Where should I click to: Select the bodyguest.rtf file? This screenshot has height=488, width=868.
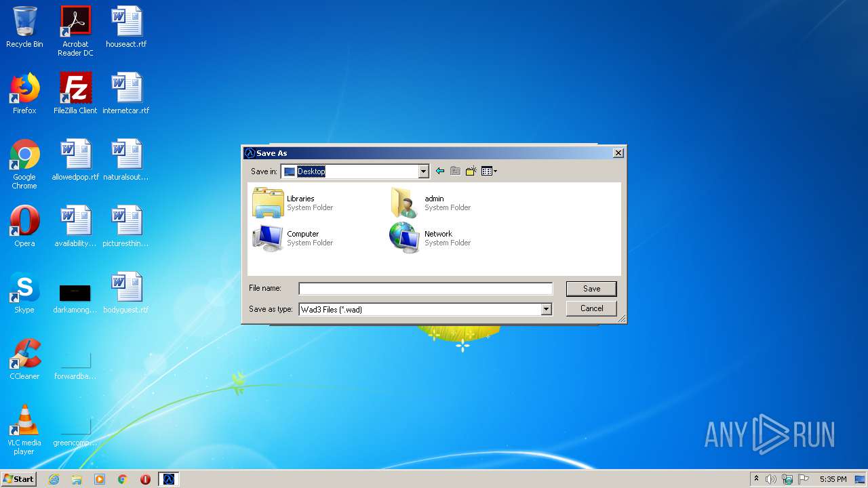tap(126, 293)
